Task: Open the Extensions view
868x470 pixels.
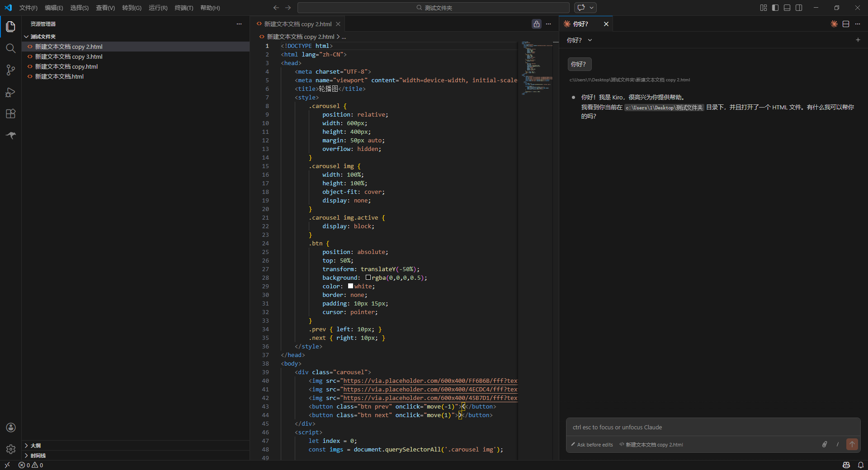Action: [x=11, y=114]
